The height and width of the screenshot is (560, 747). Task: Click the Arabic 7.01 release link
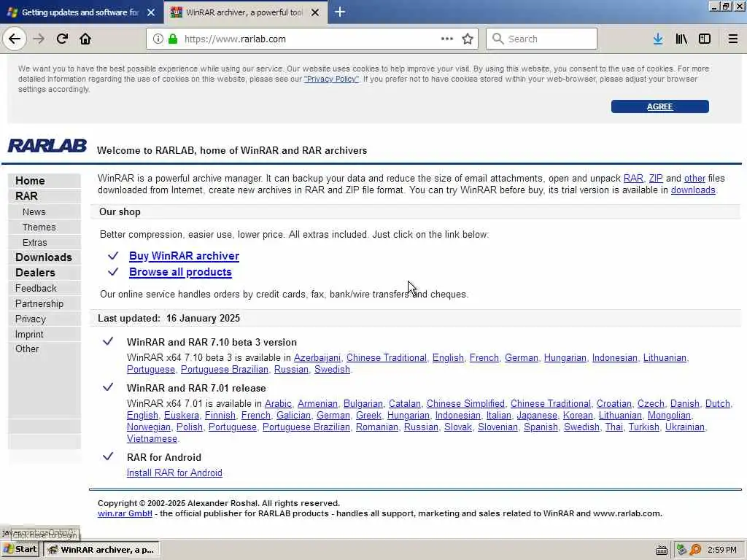[278, 403]
